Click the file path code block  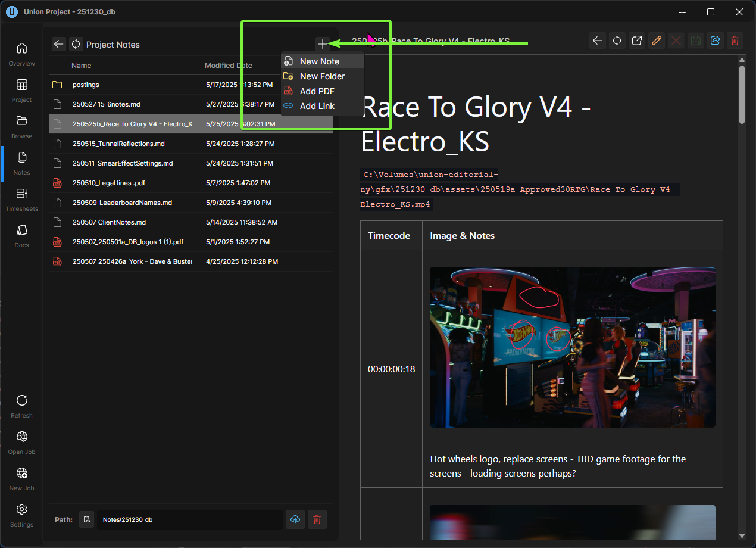520,189
